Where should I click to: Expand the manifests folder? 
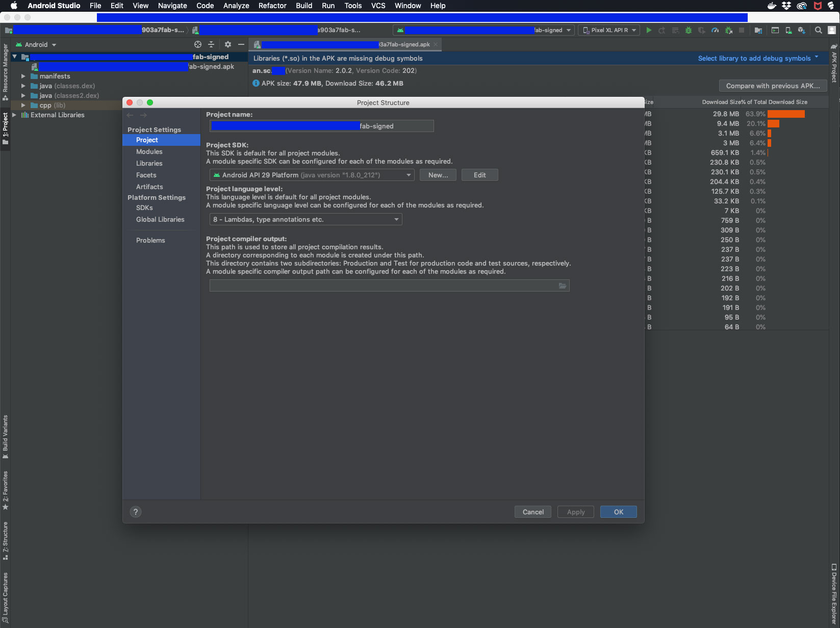[x=23, y=76]
